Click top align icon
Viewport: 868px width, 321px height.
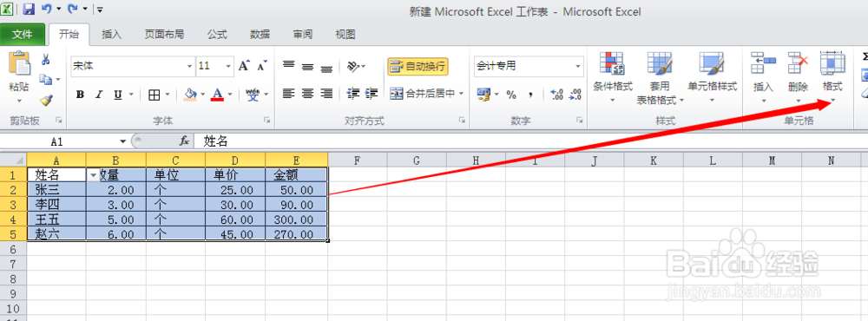[x=288, y=66]
